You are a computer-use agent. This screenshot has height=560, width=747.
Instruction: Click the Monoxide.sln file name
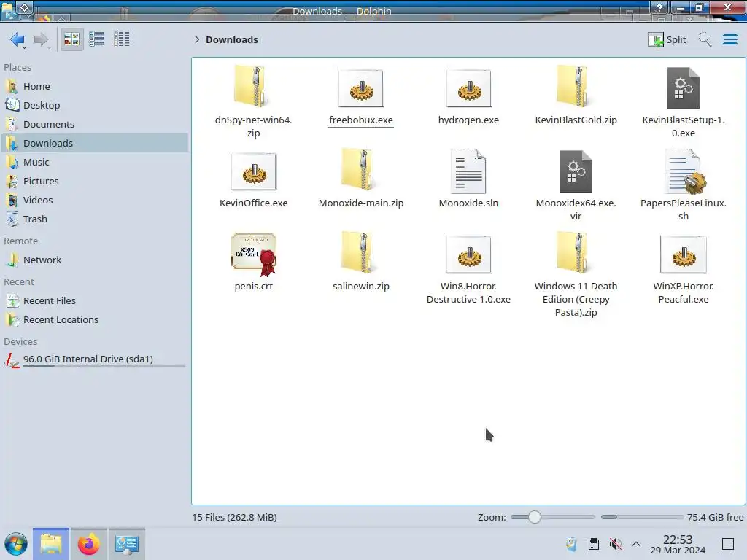coord(468,203)
